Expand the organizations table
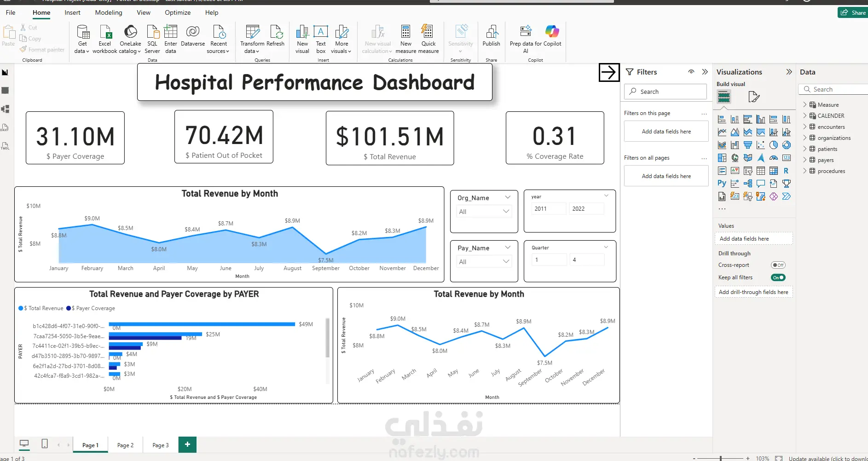868x461 pixels. point(805,138)
